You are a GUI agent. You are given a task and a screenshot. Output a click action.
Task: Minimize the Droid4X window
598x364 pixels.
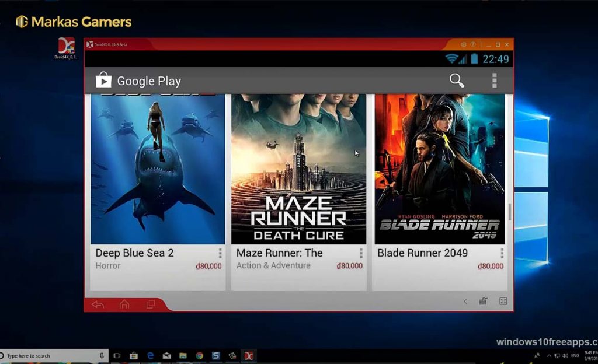tap(489, 45)
